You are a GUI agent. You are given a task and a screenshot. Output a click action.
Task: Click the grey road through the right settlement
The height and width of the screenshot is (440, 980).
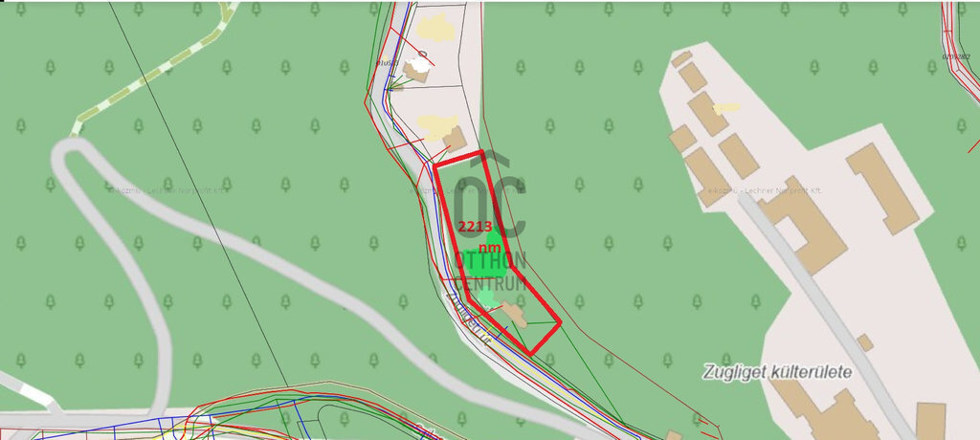point(823,313)
